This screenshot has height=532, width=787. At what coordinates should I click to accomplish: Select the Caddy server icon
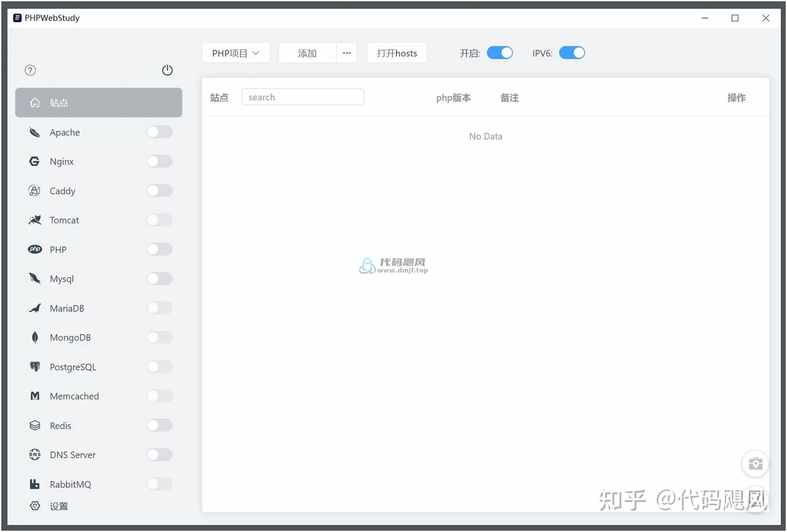coord(34,191)
